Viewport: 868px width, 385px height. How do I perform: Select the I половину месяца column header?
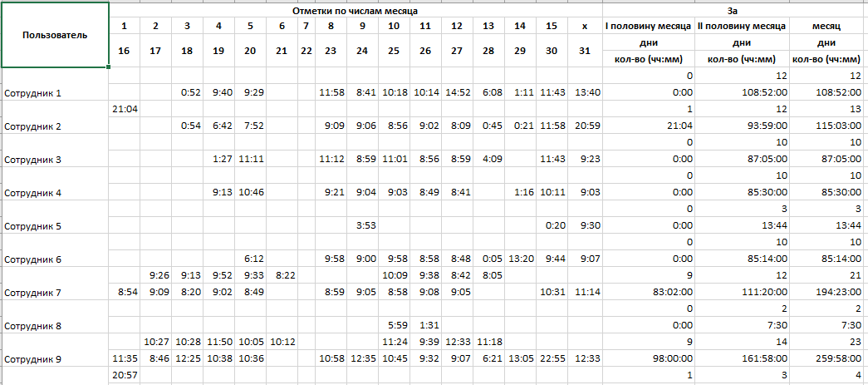(x=648, y=27)
